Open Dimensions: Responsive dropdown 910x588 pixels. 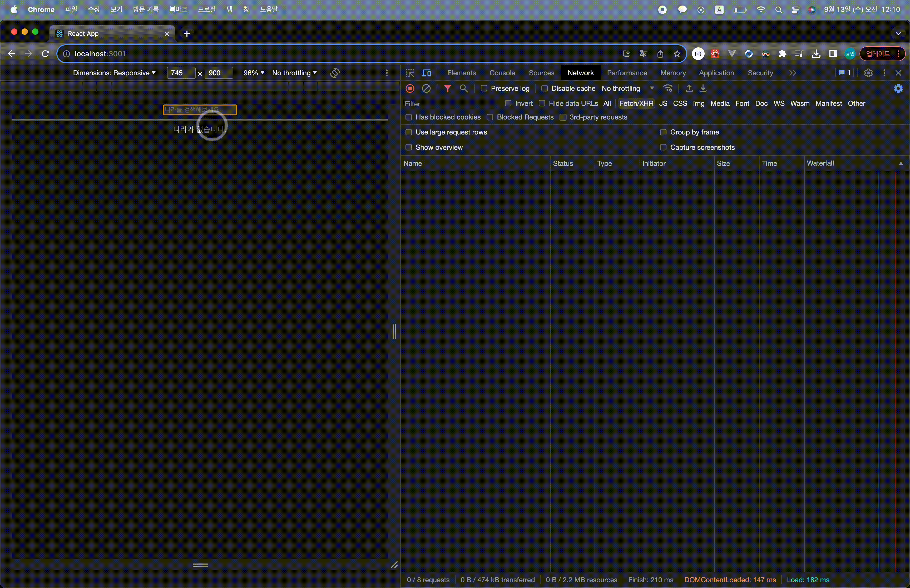coord(114,73)
